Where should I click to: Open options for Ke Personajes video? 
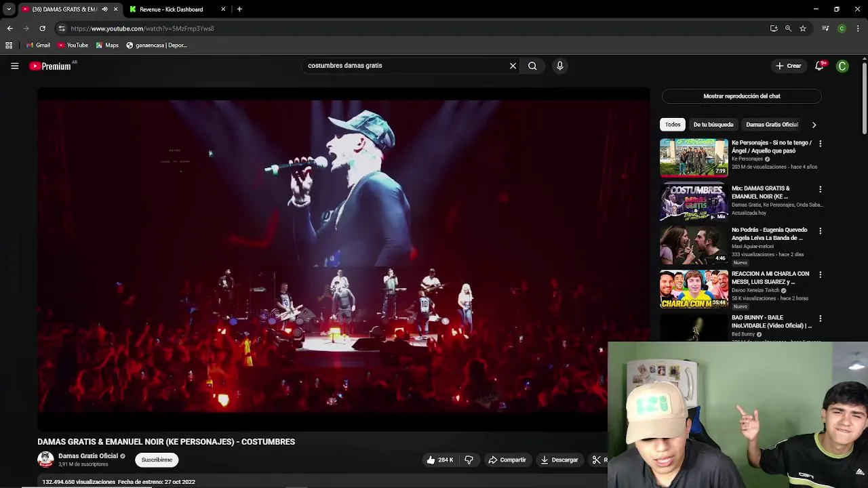tap(820, 144)
